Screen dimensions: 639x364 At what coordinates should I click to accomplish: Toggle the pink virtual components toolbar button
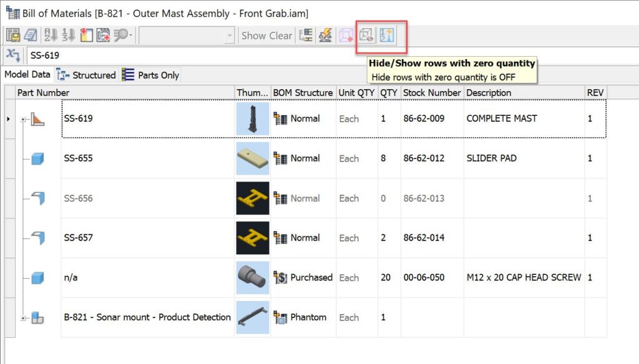346,36
